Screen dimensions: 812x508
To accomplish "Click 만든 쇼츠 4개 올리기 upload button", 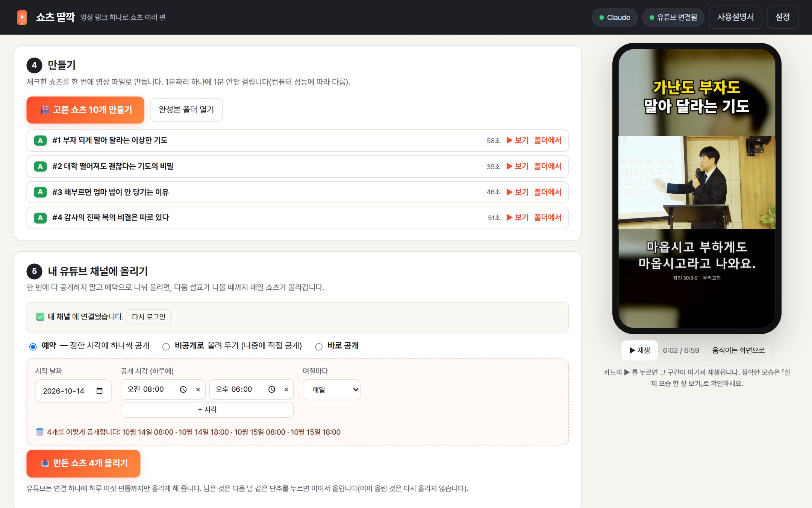I will 83,464.
